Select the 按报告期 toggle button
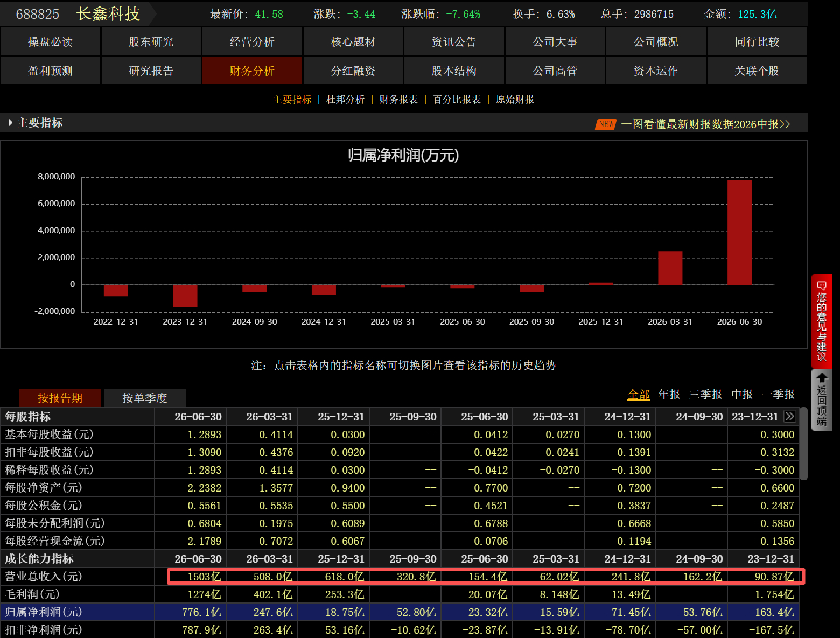The image size is (840, 638). pos(60,398)
